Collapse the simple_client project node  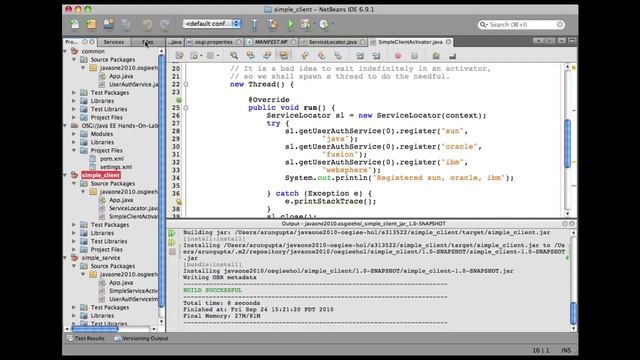coord(65,175)
